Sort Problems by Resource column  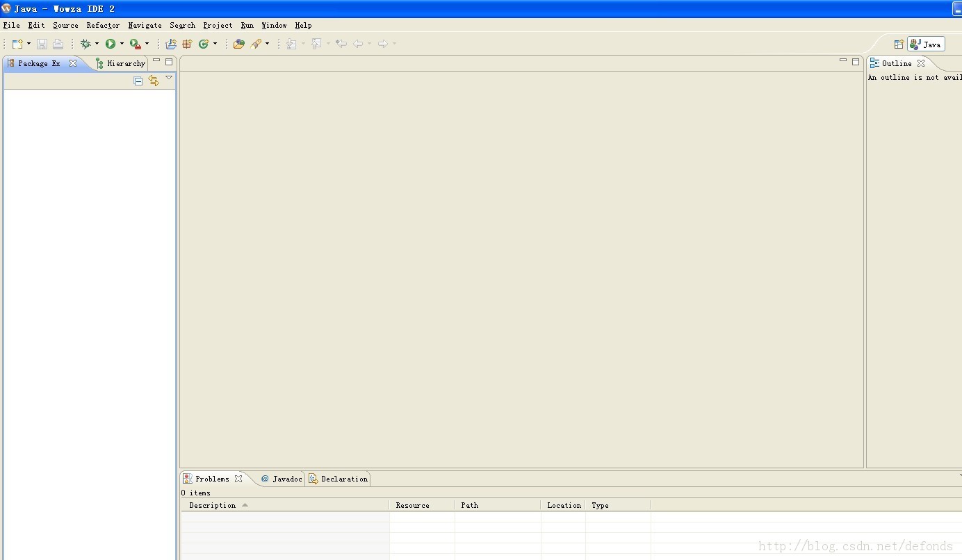tap(422, 505)
